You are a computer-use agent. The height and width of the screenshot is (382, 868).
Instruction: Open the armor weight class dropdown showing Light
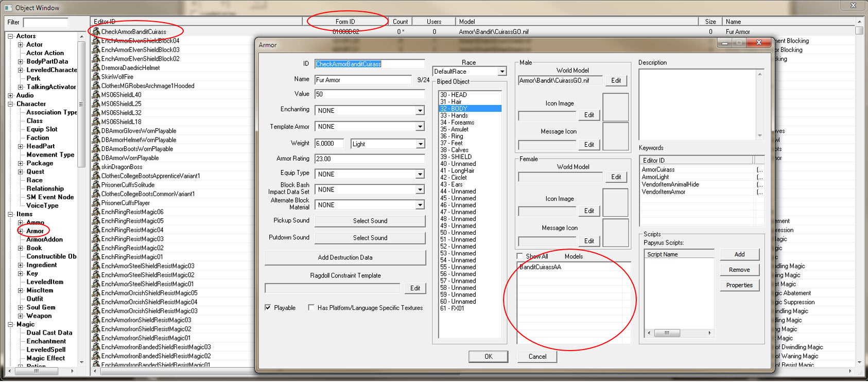pyautogui.click(x=420, y=144)
